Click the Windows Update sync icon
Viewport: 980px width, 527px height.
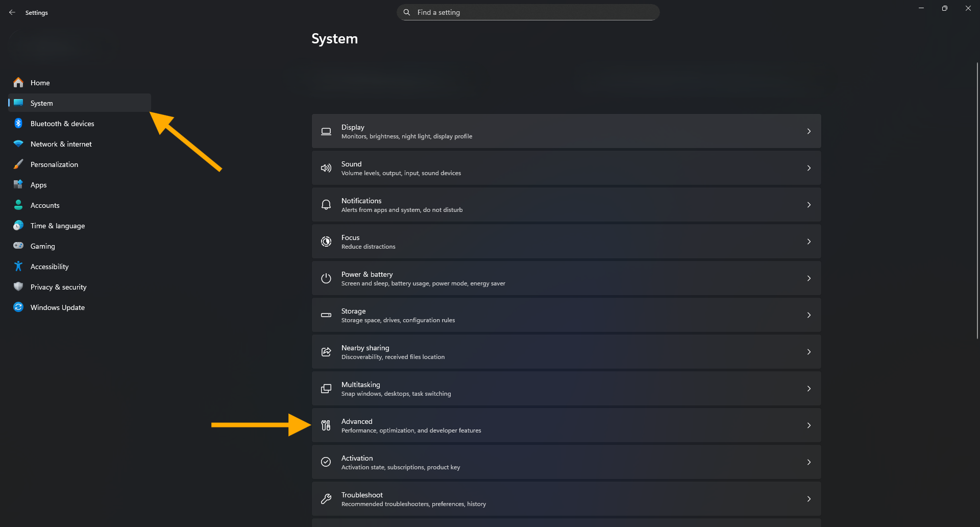[18, 307]
